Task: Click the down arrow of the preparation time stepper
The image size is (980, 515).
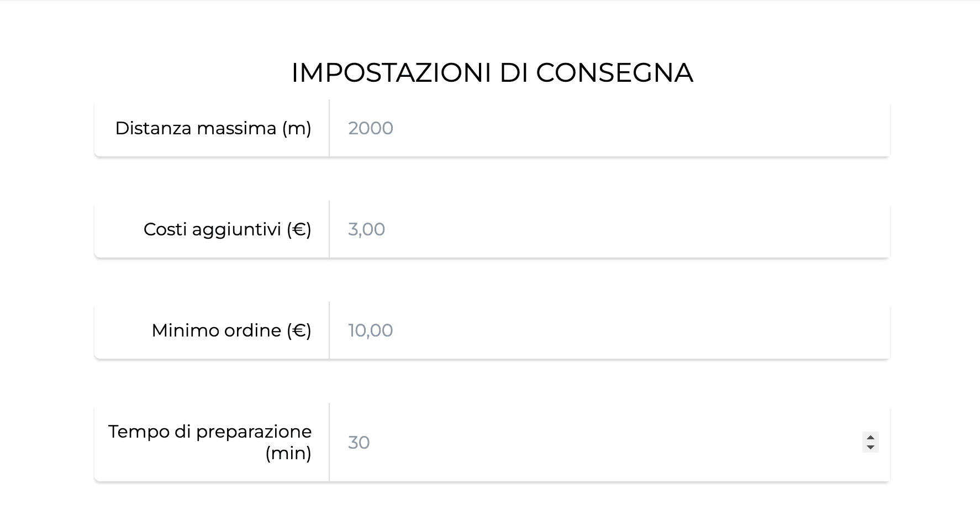Action: [x=870, y=447]
